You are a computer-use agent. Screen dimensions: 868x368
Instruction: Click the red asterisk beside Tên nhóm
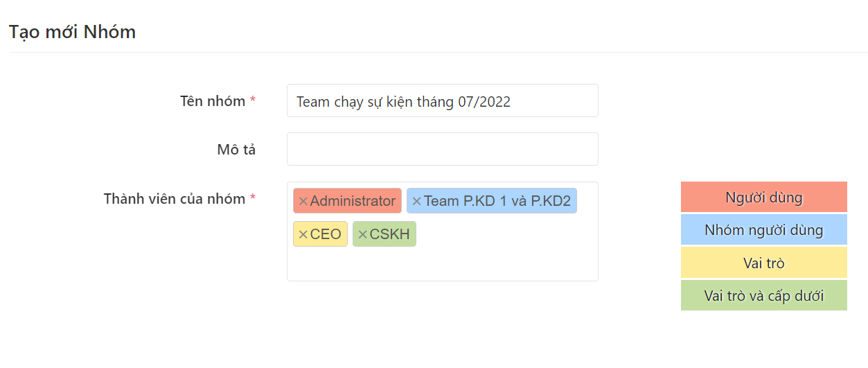(253, 101)
